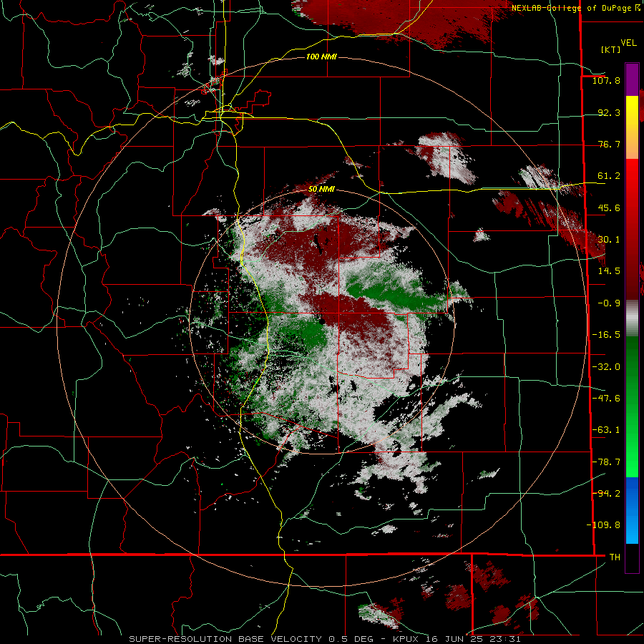Click the -78.7 velocity legend value
644x644 pixels.
[606, 462]
